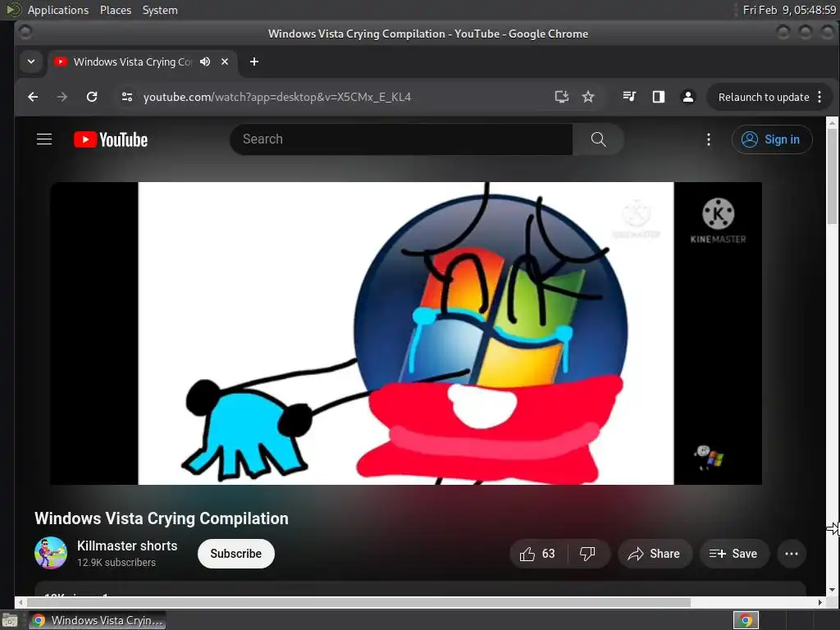
Task: Click the scroll down arrow
Action: point(832,590)
